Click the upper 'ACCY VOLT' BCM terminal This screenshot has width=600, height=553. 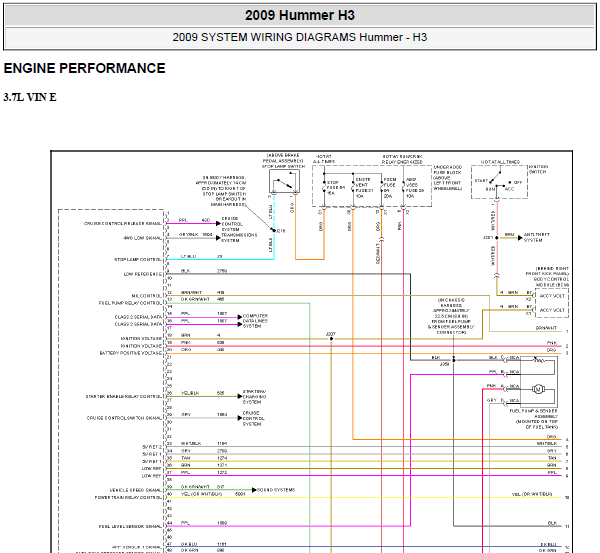click(x=552, y=296)
